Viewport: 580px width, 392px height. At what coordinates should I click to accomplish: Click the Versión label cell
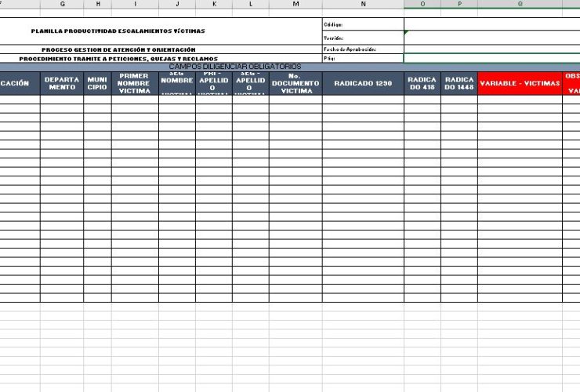coord(363,38)
